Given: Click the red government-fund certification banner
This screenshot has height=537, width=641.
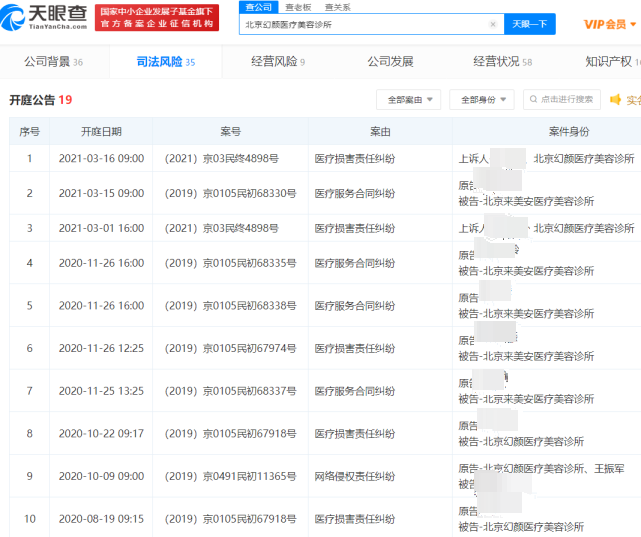Looking at the screenshot, I should (161, 17).
